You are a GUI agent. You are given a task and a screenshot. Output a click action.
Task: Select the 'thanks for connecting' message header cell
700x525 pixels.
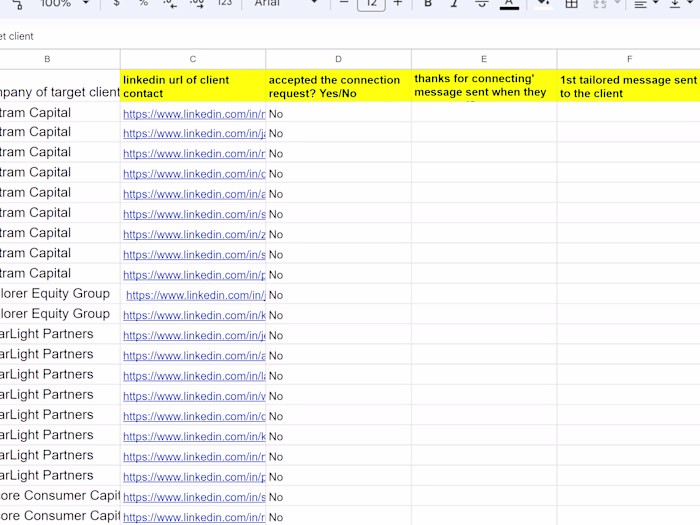(484, 86)
